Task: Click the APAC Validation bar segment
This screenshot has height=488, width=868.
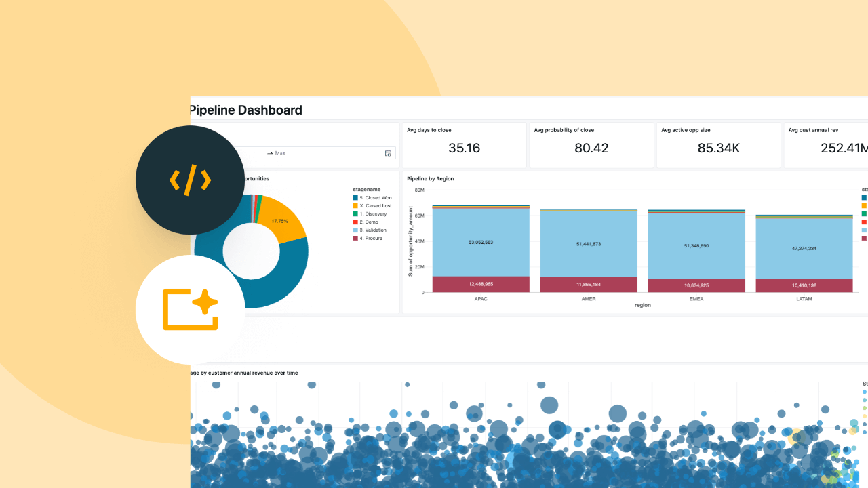Action: coord(480,242)
